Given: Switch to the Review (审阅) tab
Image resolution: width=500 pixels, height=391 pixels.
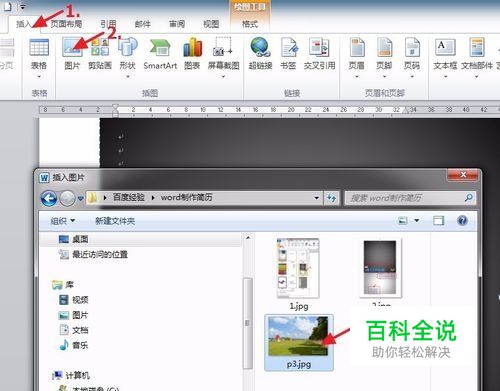Looking at the screenshot, I should (x=177, y=24).
